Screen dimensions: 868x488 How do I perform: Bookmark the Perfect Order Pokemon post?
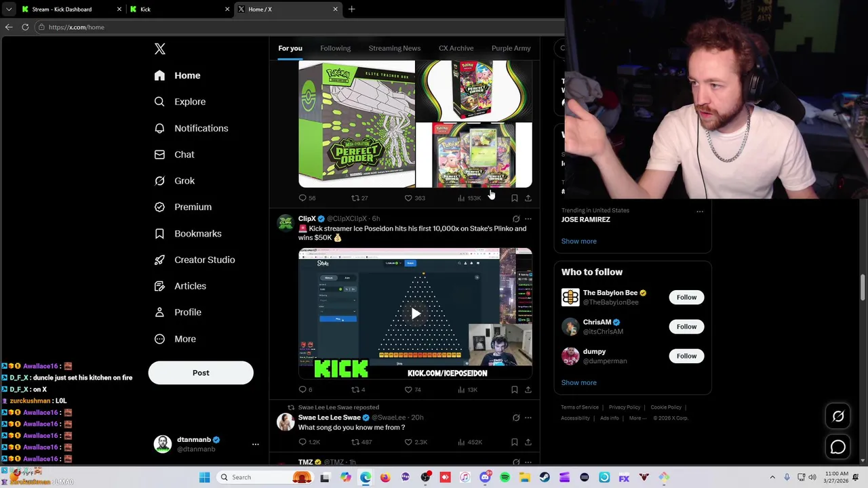[515, 198]
